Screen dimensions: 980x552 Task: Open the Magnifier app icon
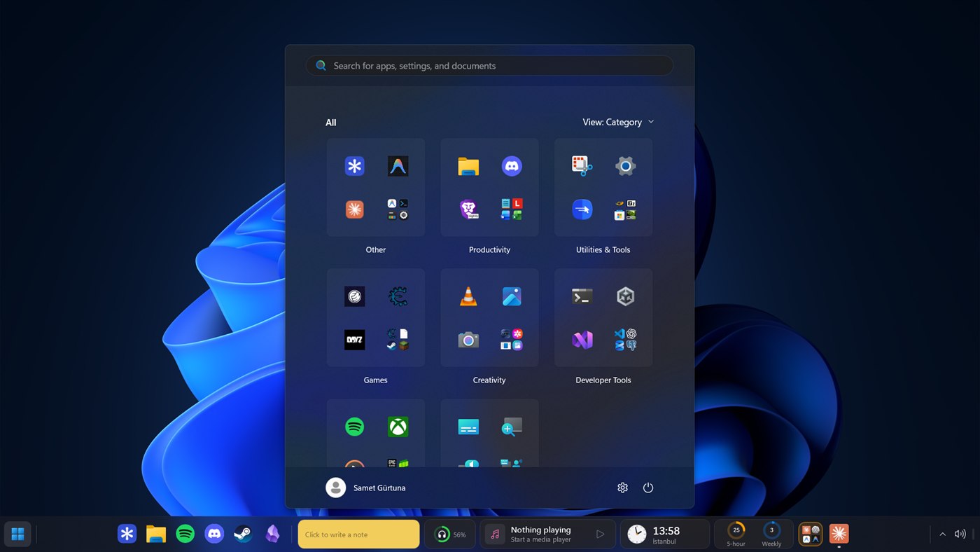512,427
